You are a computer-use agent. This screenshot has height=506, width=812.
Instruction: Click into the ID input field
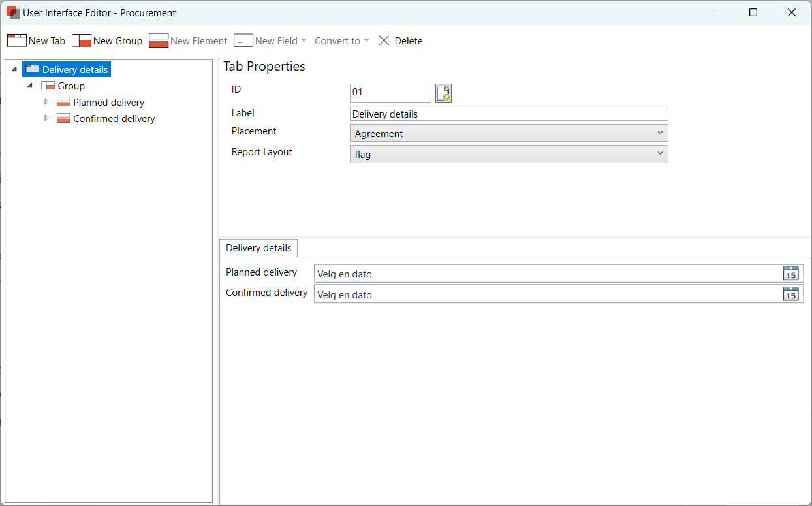pyautogui.click(x=390, y=93)
